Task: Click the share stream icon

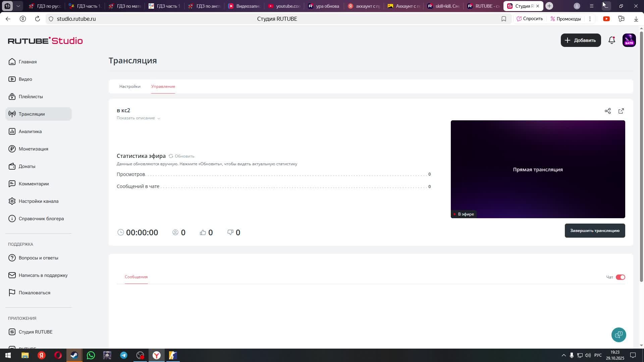Action: (607, 111)
